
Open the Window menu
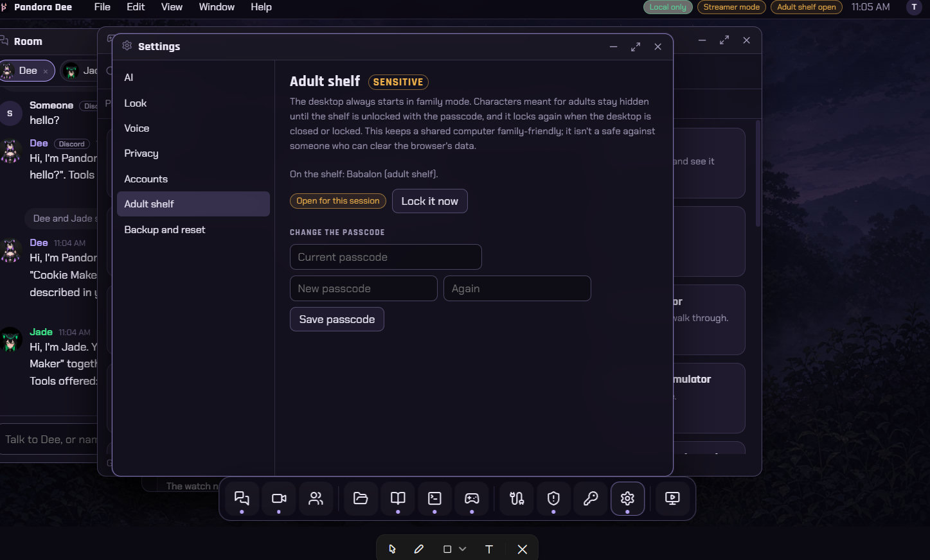point(217,7)
